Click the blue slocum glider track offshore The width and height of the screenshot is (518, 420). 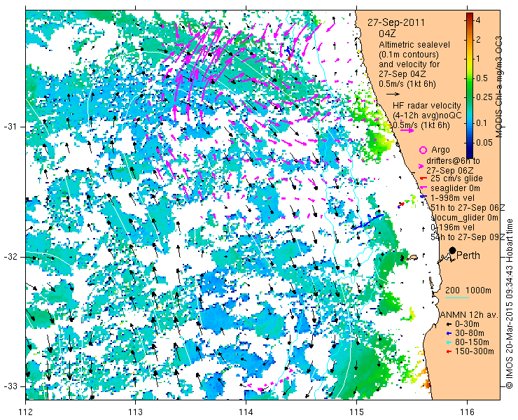point(368,222)
